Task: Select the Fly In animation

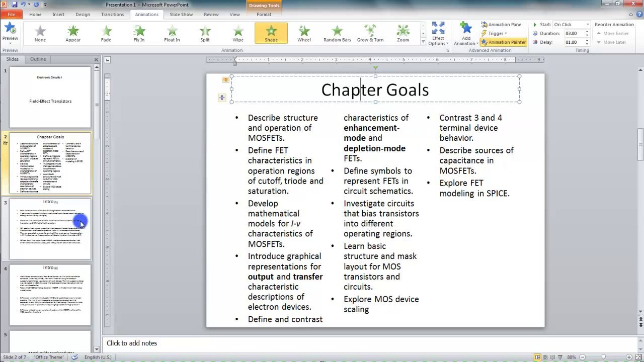Action: pyautogui.click(x=139, y=33)
